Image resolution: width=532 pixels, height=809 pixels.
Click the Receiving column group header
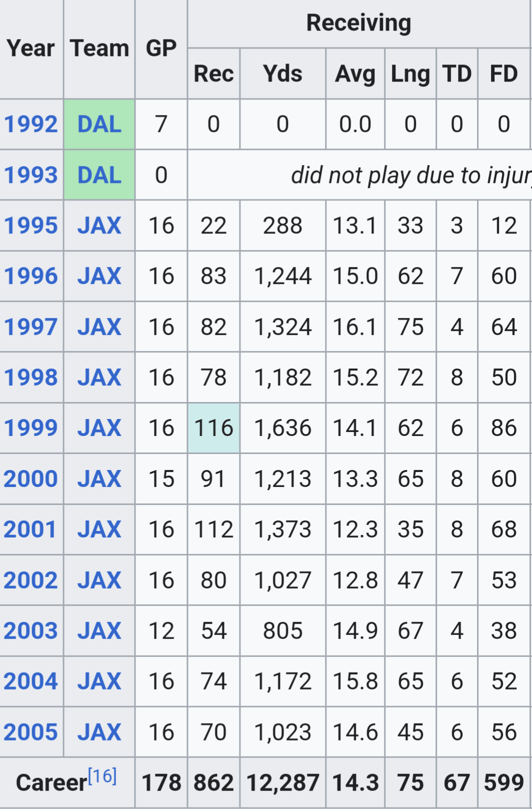358,23
